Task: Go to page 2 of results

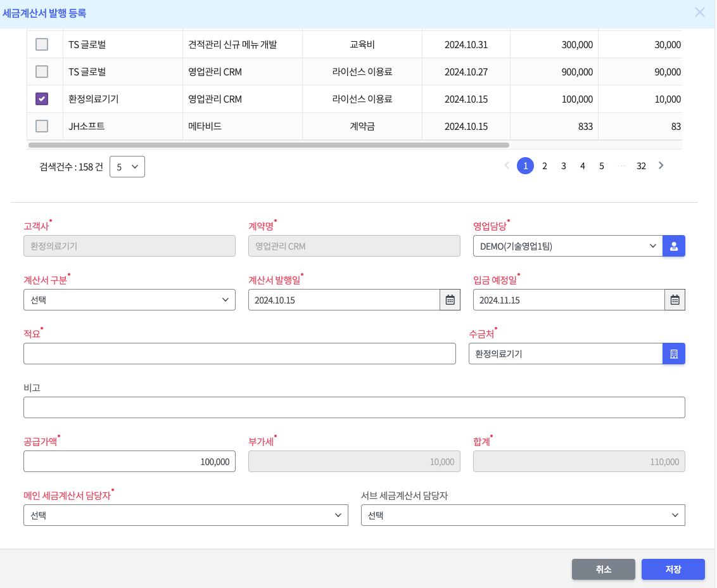Action: (x=544, y=166)
